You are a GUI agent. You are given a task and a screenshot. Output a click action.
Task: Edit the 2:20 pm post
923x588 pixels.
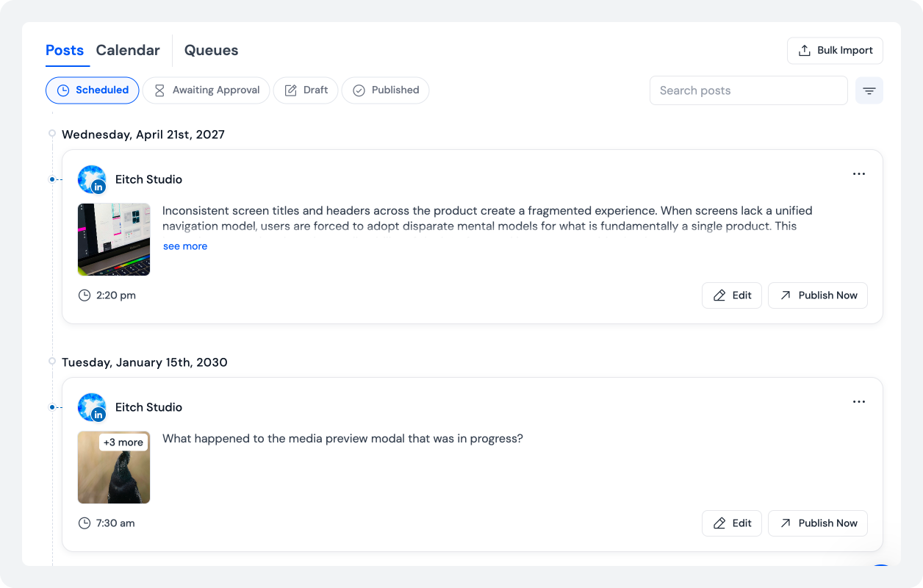tap(732, 295)
